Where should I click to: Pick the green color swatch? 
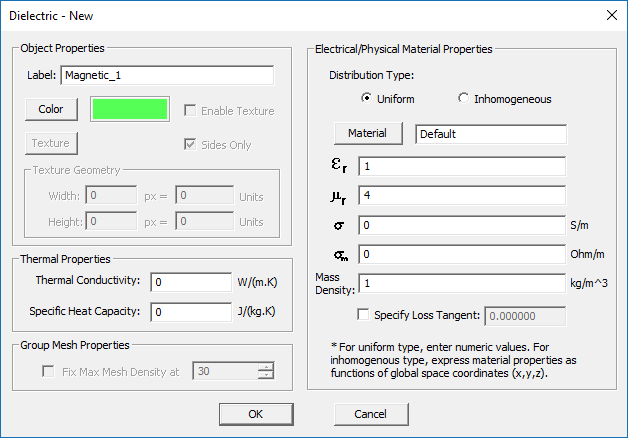(130, 109)
